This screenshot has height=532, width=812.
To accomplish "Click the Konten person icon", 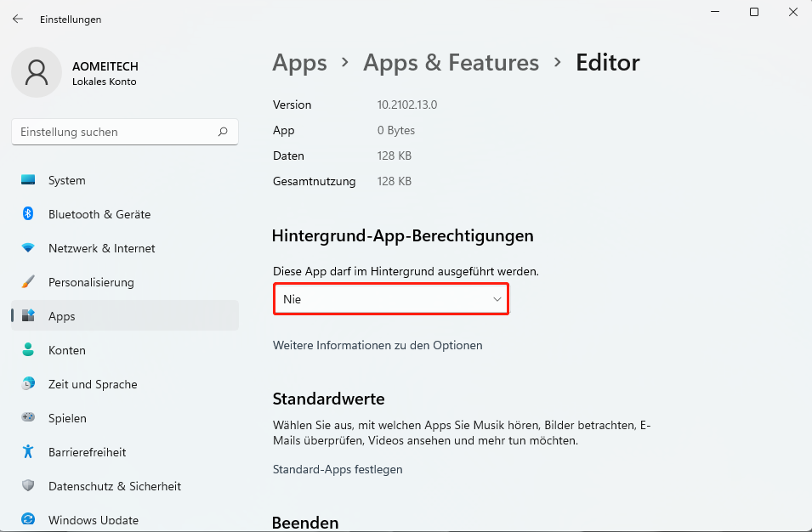I will pyautogui.click(x=28, y=350).
